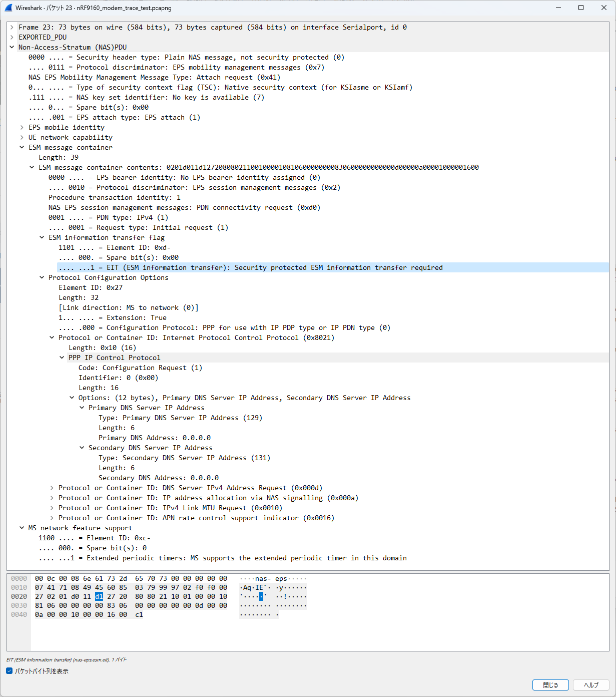Screen dimensions: 616x697
Task: Collapse the ESM message container
Action: tap(22, 147)
